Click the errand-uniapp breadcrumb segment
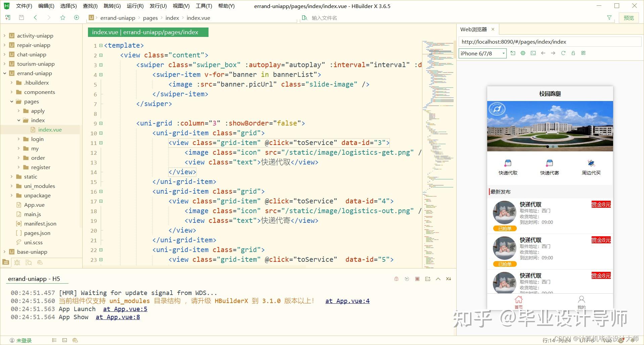This screenshot has height=345, width=644. (x=118, y=18)
